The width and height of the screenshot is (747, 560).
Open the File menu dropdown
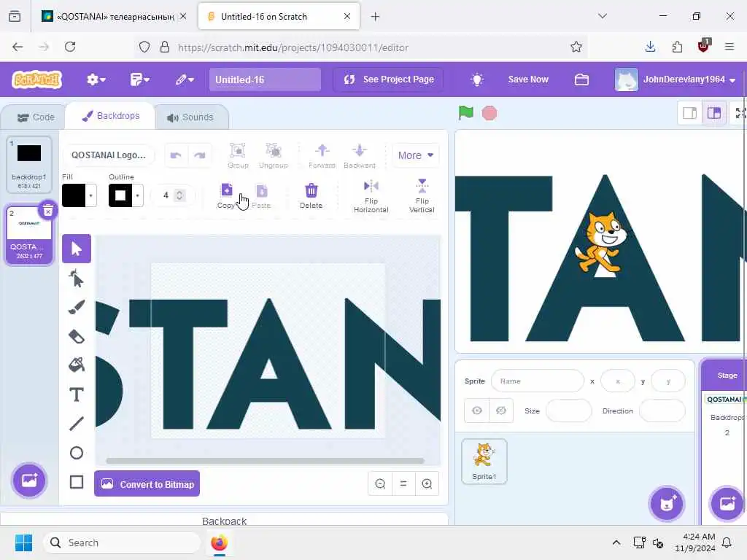[139, 79]
